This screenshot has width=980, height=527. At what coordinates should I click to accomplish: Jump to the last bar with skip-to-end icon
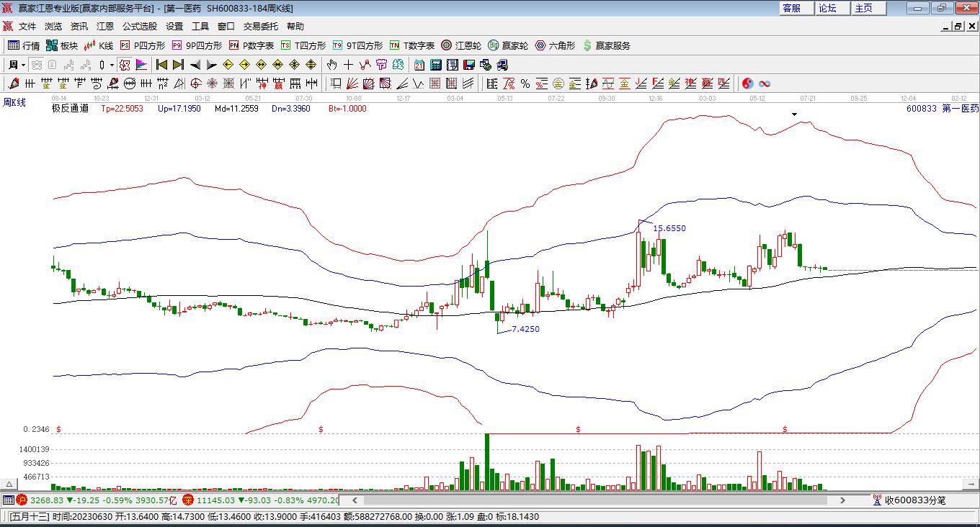click(x=178, y=65)
